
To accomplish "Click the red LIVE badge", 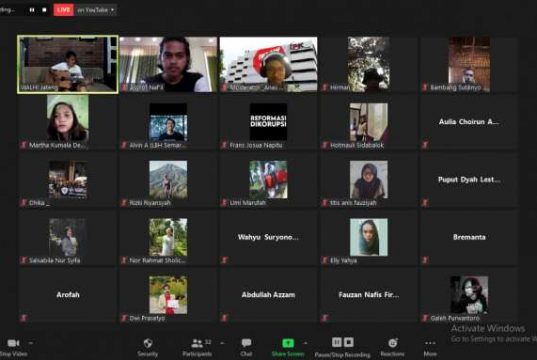I will point(63,10).
